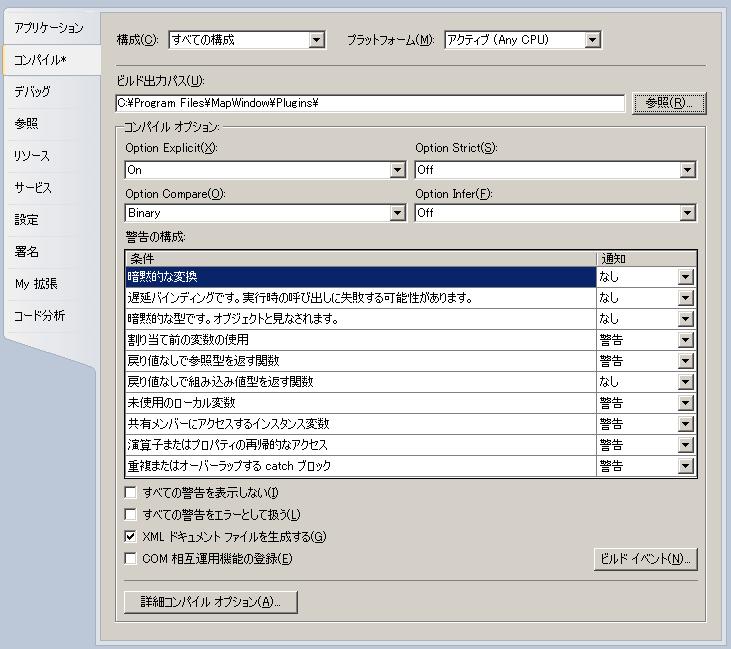Open the デバッグ tab

(32, 92)
